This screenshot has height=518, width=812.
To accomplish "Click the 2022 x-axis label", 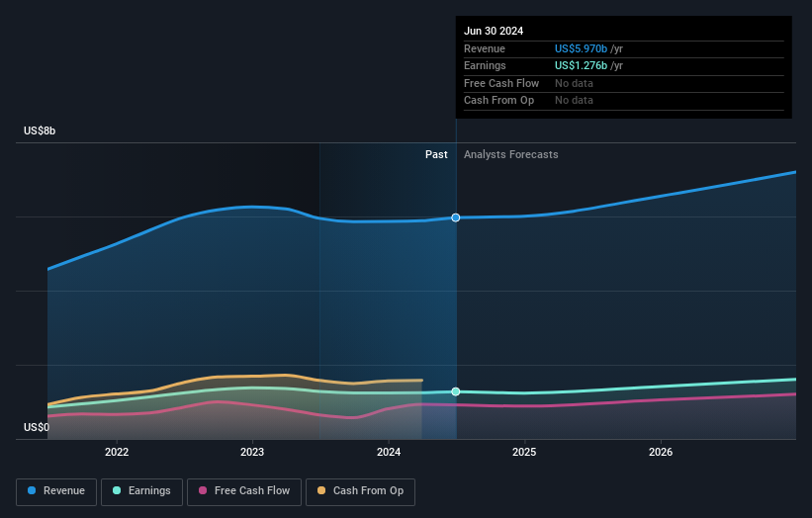I will (x=117, y=452).
